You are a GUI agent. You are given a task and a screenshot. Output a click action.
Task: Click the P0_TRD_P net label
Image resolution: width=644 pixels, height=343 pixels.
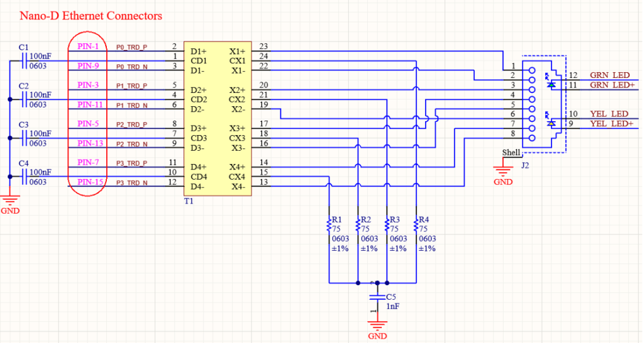click(131, 47)
